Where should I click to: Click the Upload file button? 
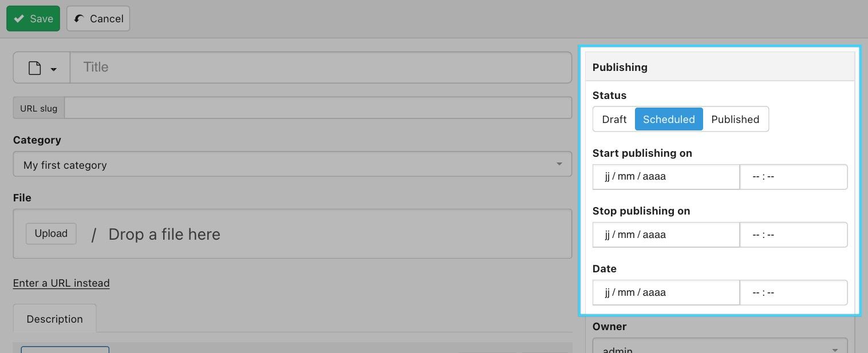tap(51, 233)
